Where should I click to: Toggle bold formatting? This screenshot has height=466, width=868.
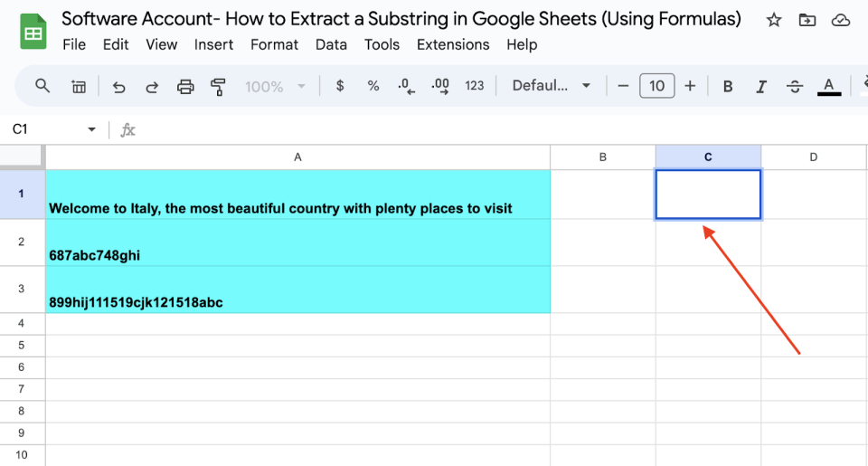[728, 87]
